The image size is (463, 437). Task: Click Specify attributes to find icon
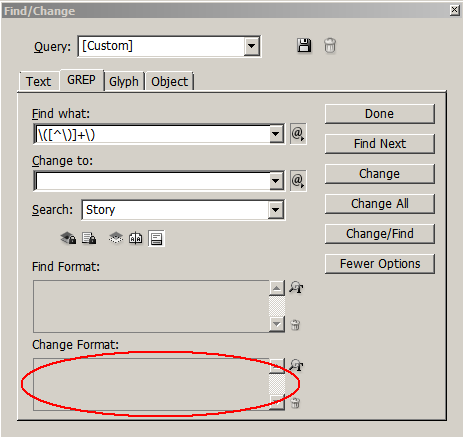[296, 287]
